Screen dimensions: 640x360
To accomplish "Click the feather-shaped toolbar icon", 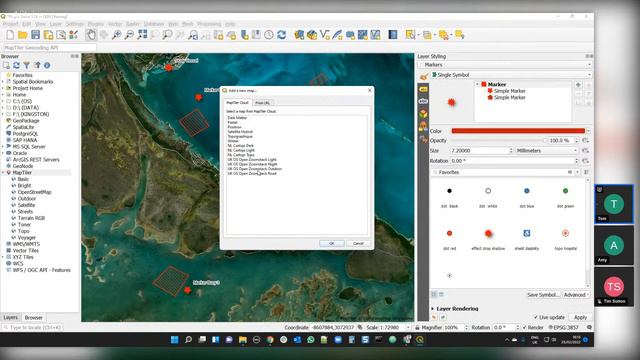I will click(338, 35).
